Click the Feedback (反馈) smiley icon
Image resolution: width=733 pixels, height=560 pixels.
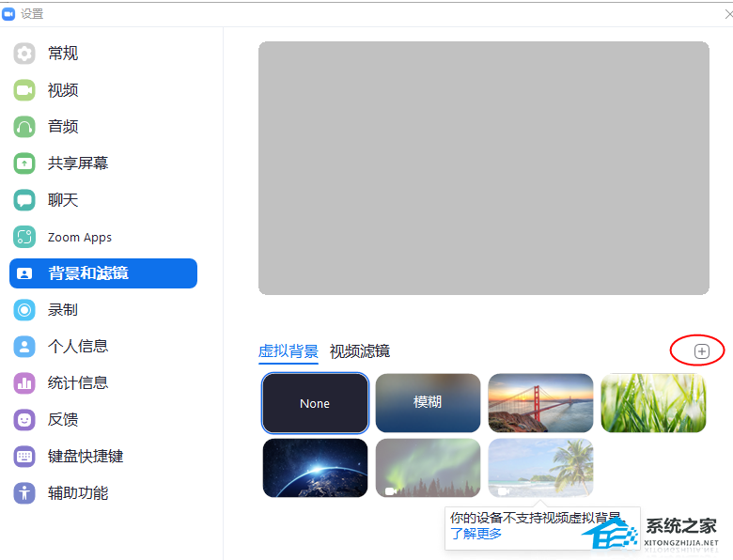tap(24, 420)
